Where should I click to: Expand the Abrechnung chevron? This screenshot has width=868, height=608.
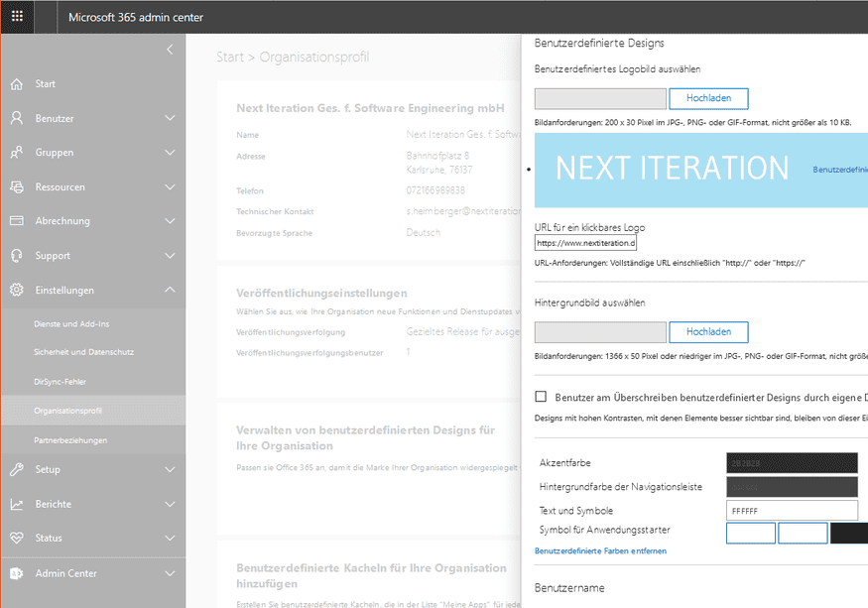click(170, 220)
